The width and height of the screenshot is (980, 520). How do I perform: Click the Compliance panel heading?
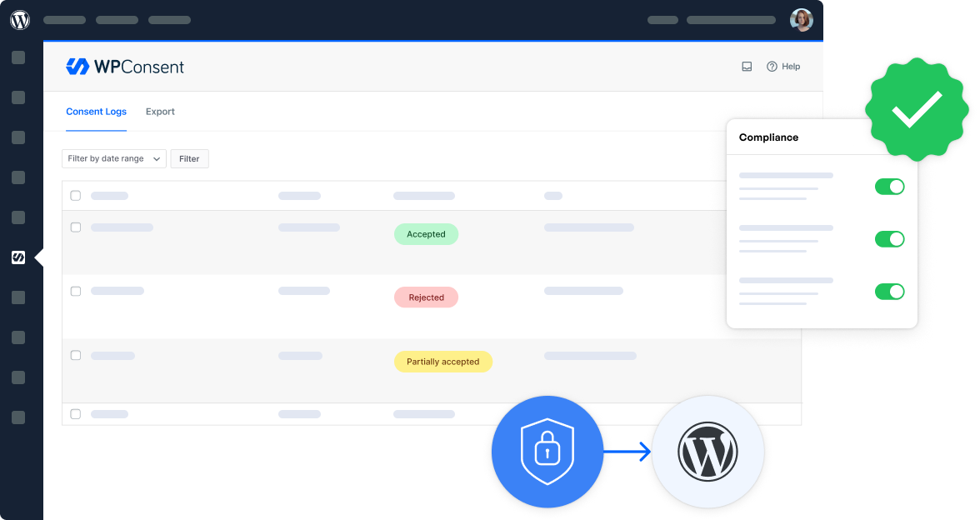click(x=768, y=137)
